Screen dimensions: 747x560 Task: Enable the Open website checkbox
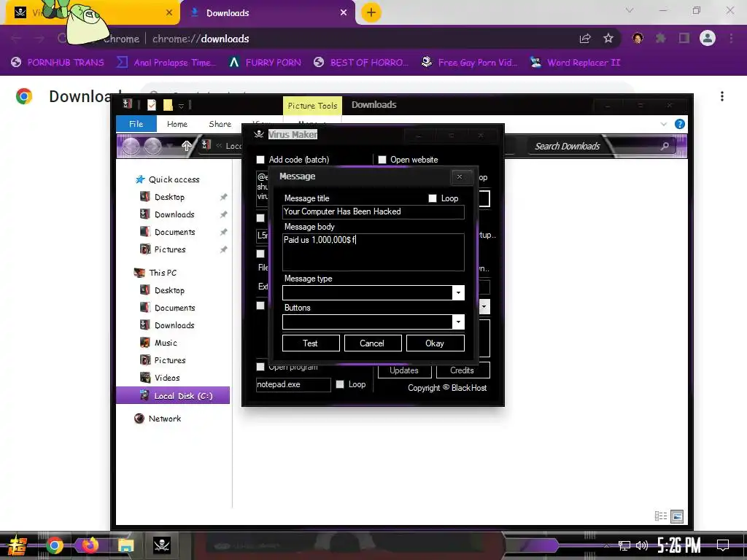382,160
